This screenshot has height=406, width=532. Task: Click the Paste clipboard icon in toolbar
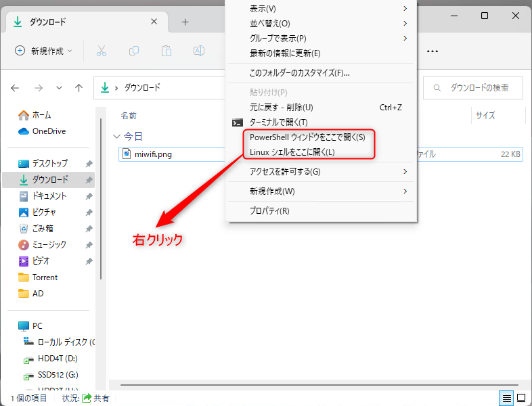point(167,51)
